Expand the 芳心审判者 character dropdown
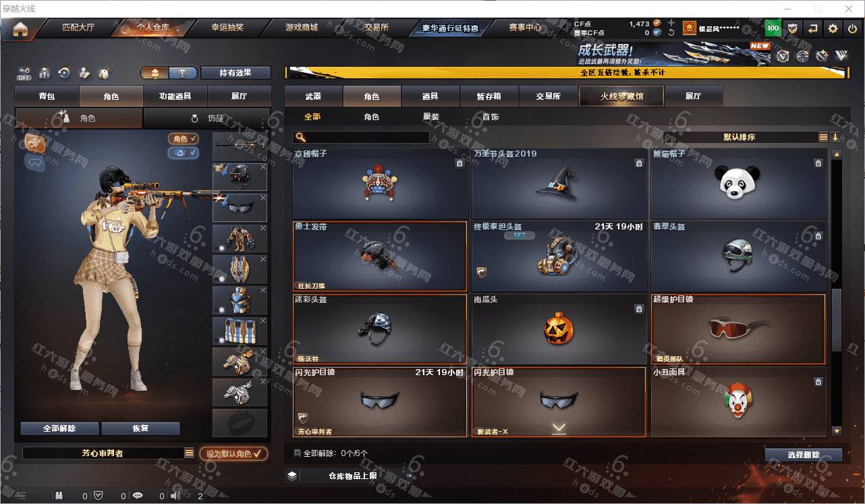The width and height of the screenshot is (865, 504). point(189,453)
